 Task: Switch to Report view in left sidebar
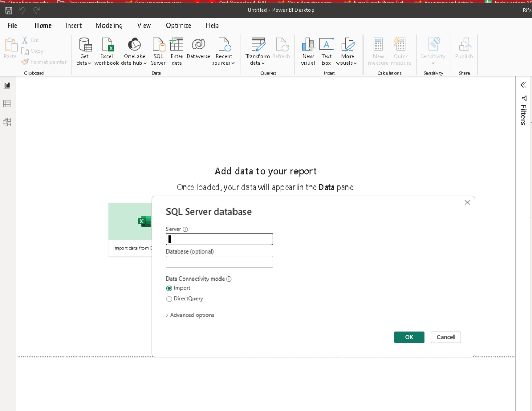(x=7, y=85)
